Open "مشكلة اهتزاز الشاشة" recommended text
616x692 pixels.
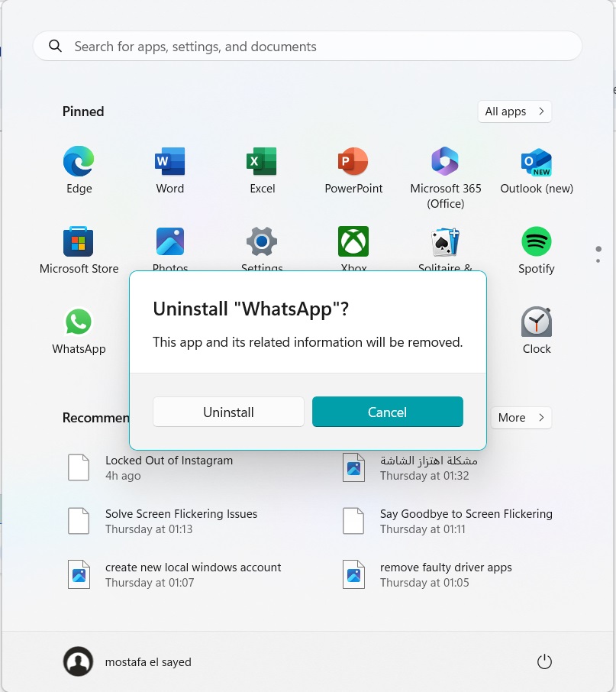428,461
